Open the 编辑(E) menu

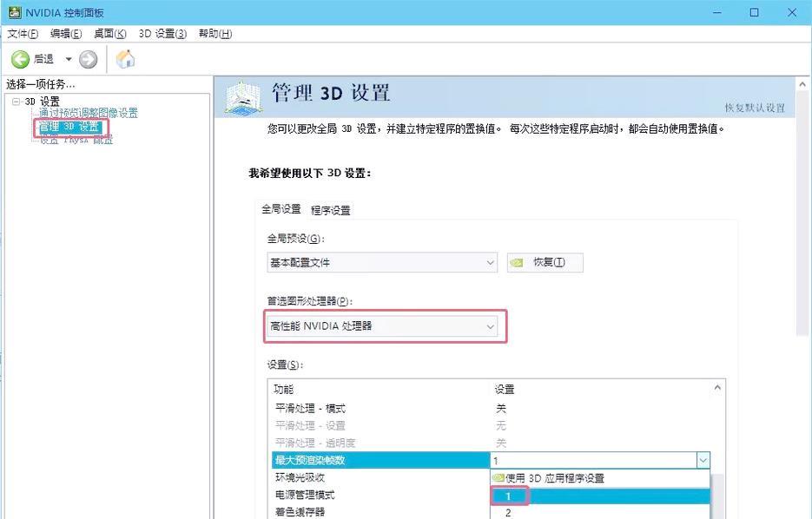click(x=66, y=34)
